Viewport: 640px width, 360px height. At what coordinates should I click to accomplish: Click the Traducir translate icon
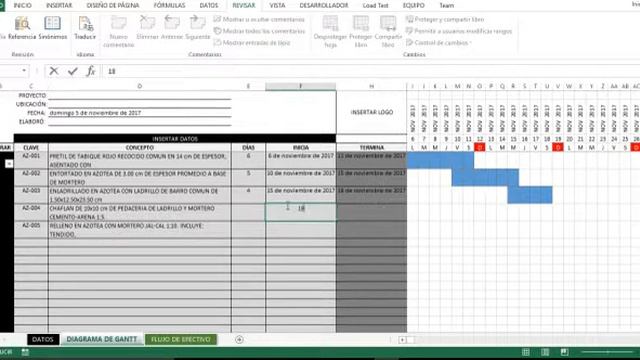coord(85,28)
